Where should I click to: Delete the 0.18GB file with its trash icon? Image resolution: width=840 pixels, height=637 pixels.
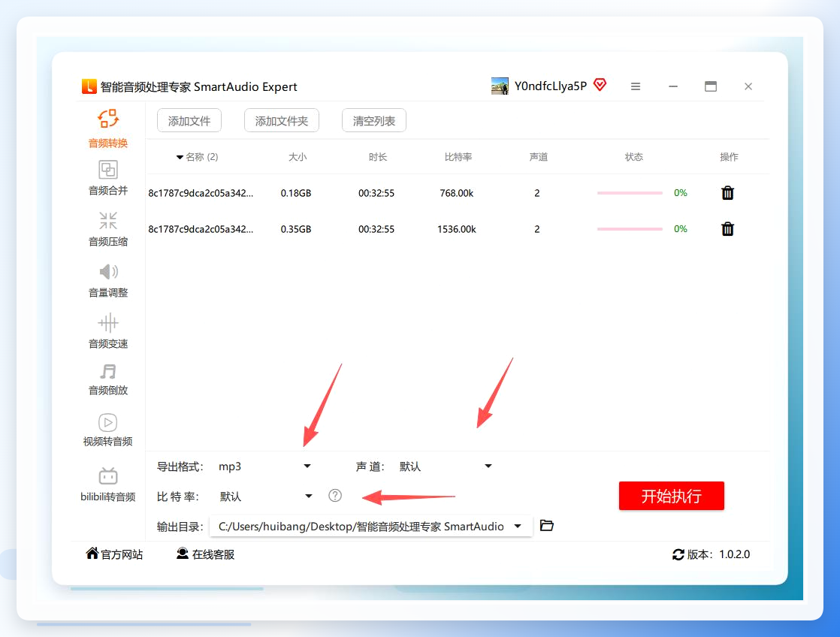(727, 193)
